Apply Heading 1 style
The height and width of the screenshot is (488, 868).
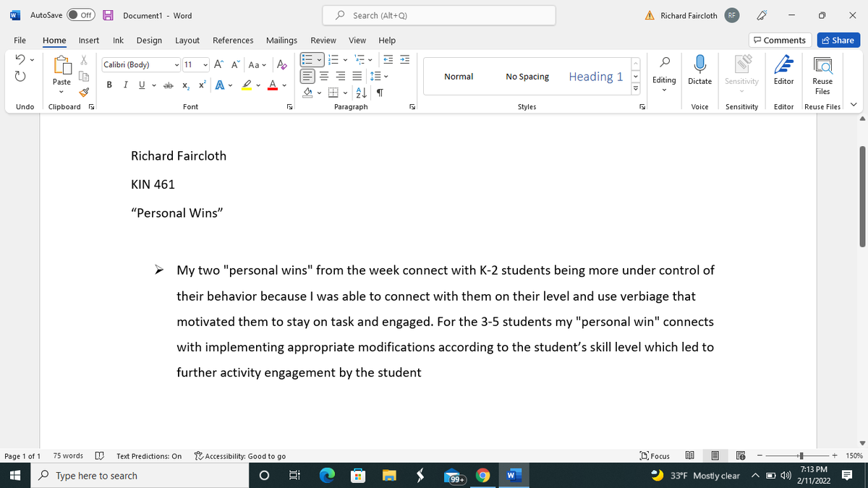point(596,76)
